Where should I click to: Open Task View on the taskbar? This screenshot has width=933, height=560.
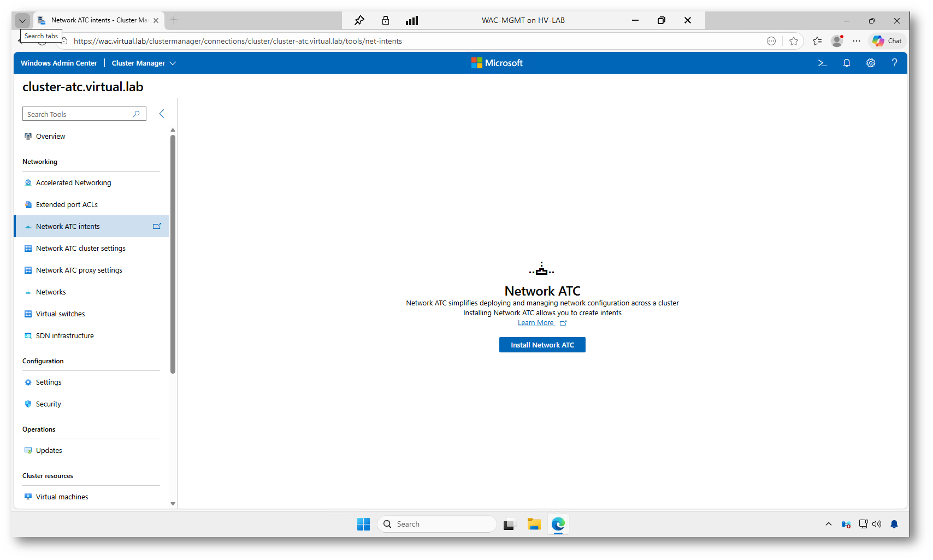[510, 524]
